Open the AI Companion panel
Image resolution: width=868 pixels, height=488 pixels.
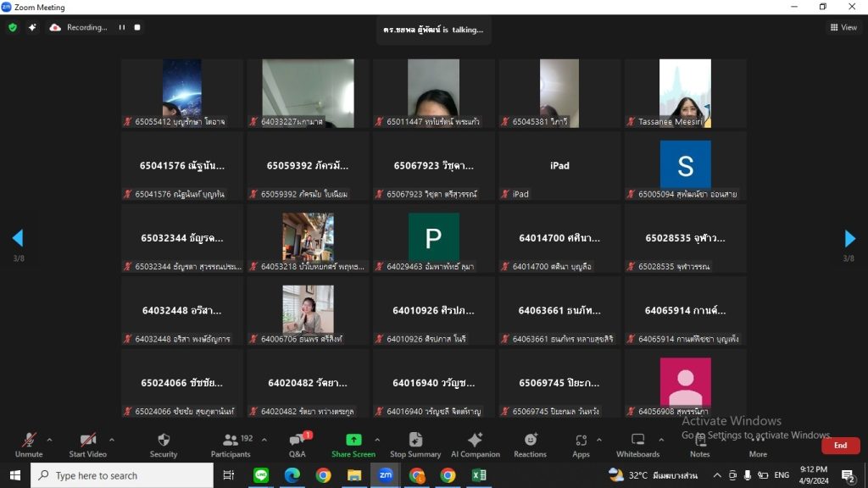pos(475,445)
